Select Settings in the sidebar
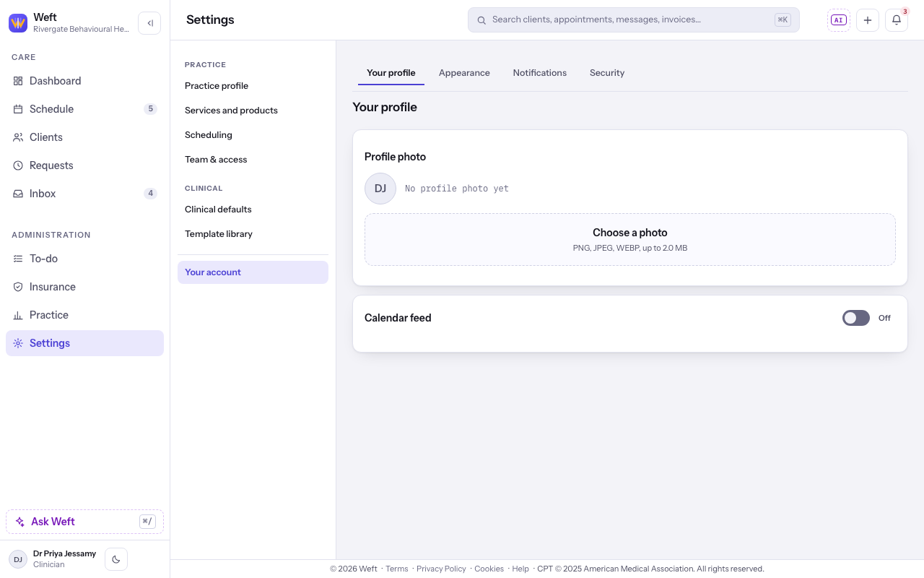The width and height of the screenshot is (924, 578). click(x=84, y=343)
